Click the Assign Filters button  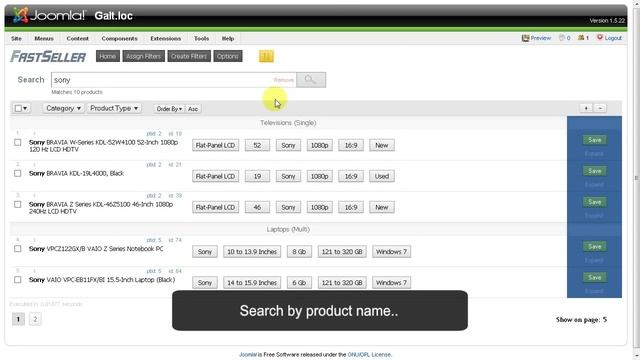point(143,56)
